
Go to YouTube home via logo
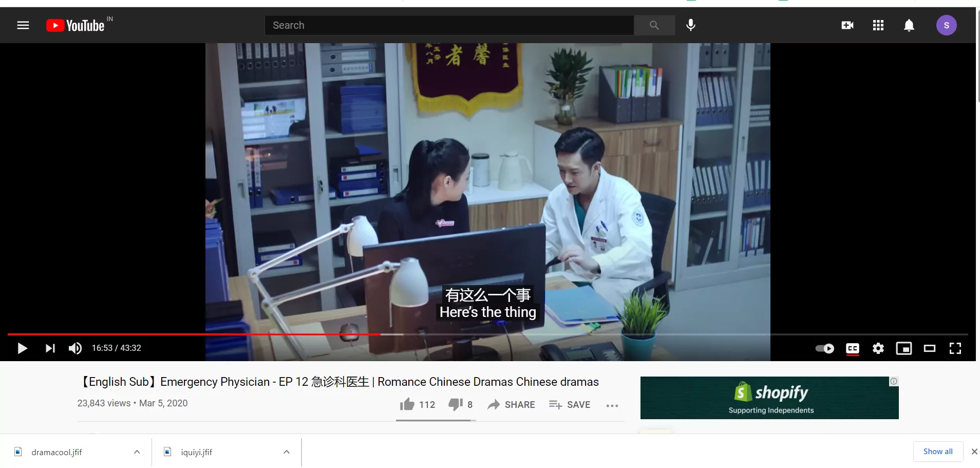76,25
